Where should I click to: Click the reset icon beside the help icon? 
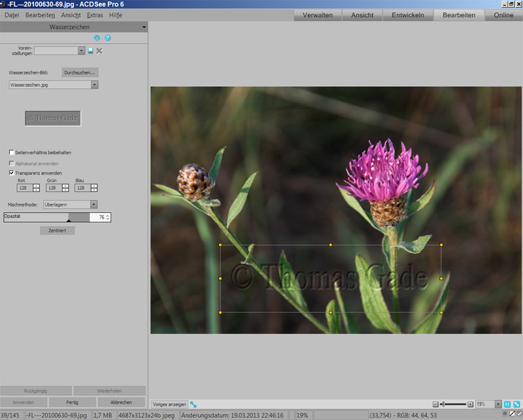(x=97, y=39)
